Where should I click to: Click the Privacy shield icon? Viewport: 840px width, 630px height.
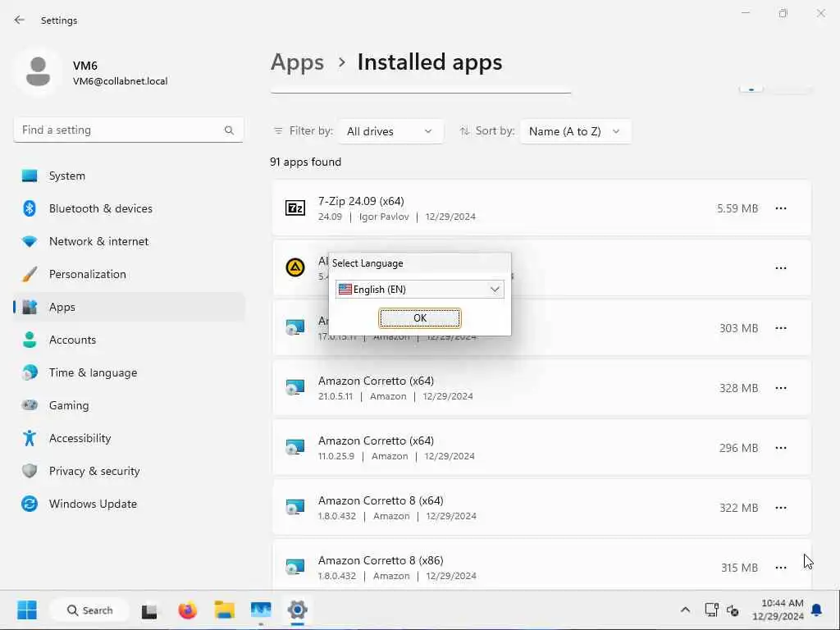(30, 471)
